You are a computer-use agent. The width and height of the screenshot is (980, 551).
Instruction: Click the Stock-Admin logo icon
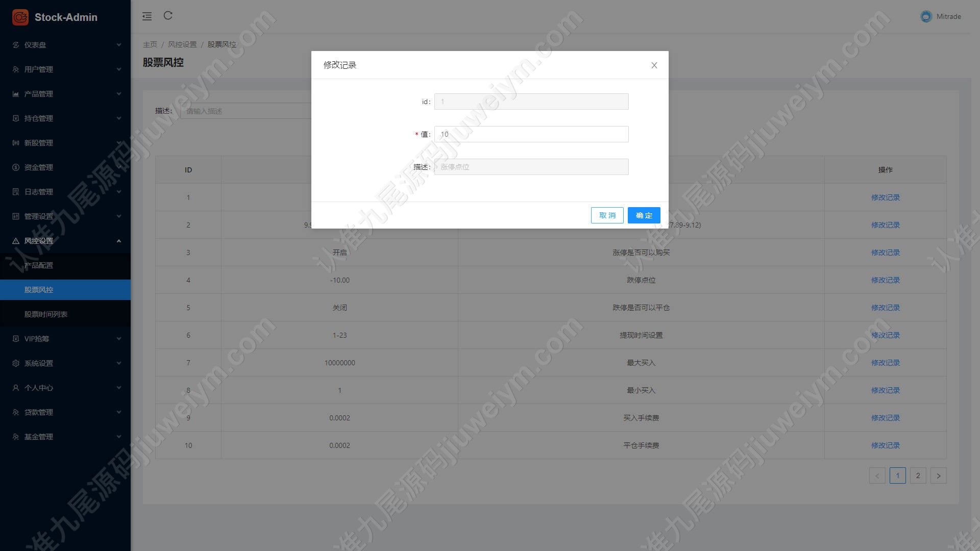pos(20,17)
